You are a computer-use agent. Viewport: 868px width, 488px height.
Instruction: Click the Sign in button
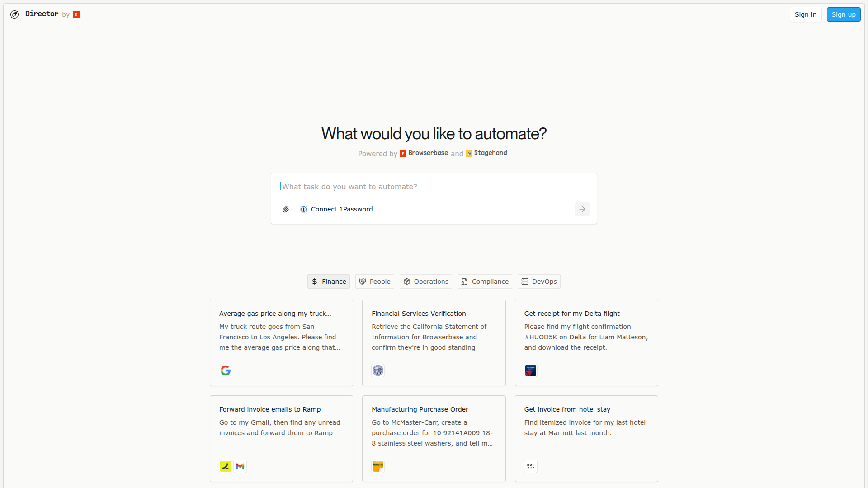coord(806,14)
